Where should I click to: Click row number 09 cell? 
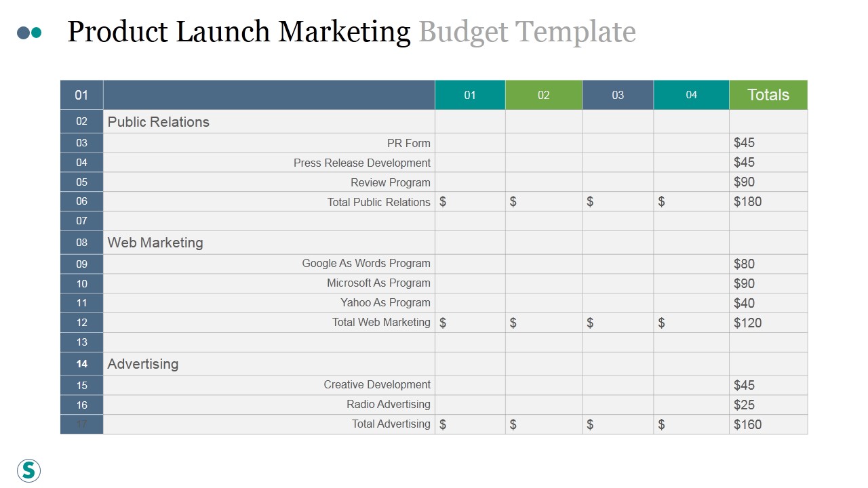tap(81, 264)
